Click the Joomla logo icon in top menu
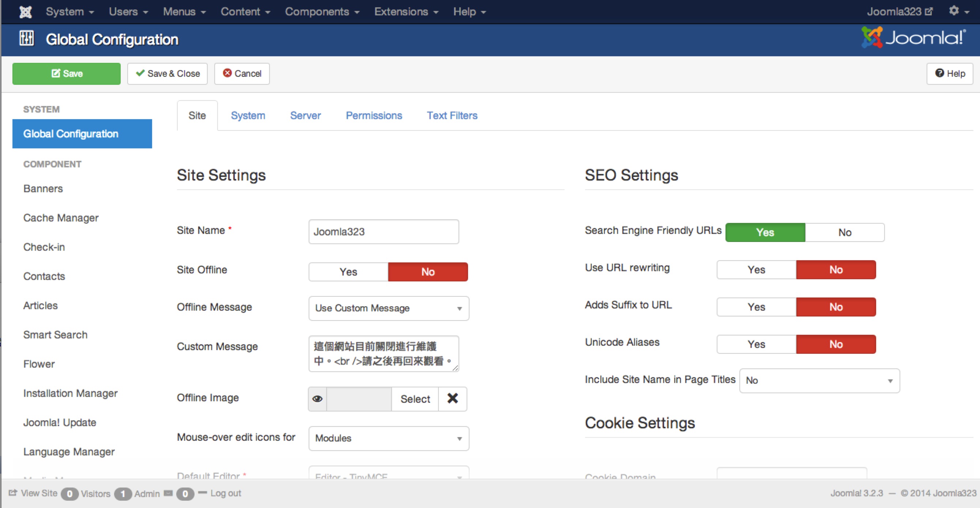Image resolution: width=980 pixels, height=508 pixels. (x=26, y=12)
